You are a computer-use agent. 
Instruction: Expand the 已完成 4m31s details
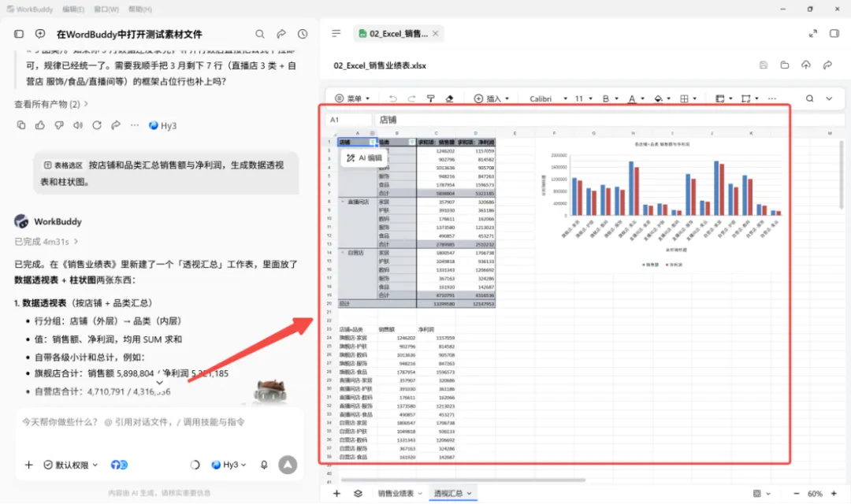click(46, 242)
